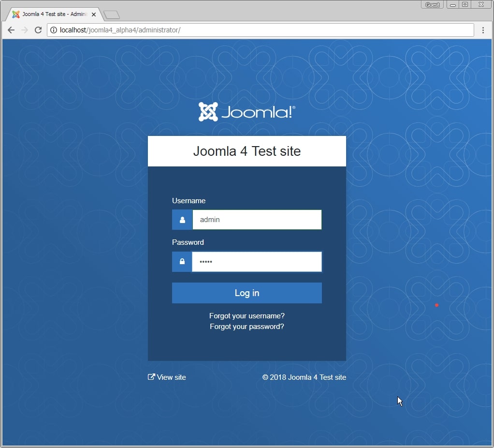Open a new browser tab

pos(112,15)
